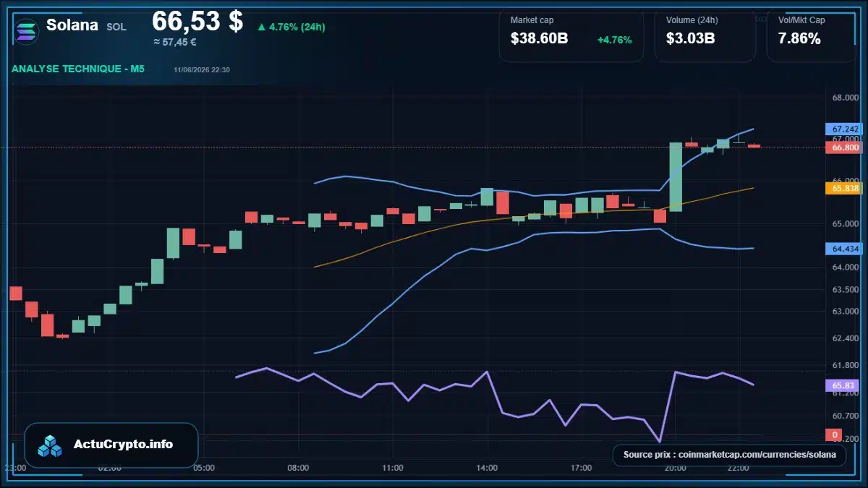The width and height of the screenshot is (868, 488).
Task: Open the Market cap card
Action: [571, 35]
